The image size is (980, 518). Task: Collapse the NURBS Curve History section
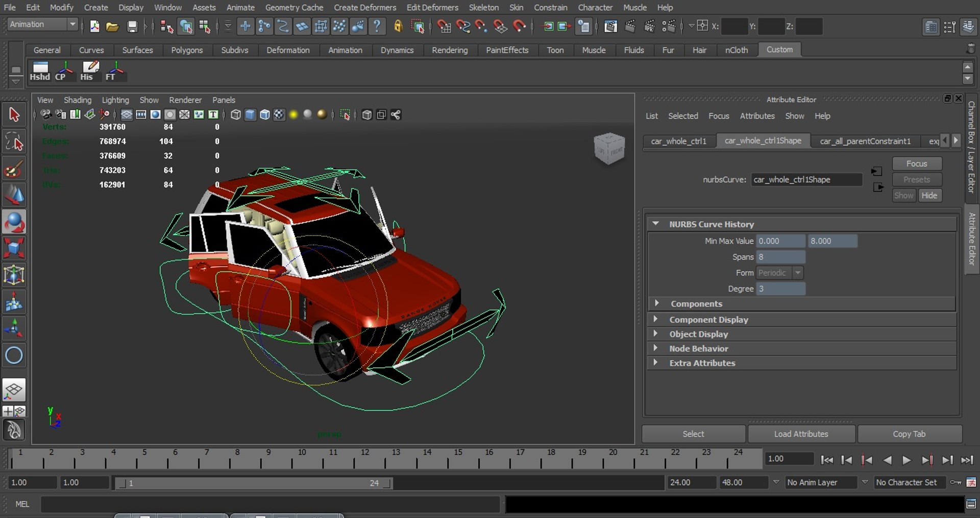coord(655,224)
